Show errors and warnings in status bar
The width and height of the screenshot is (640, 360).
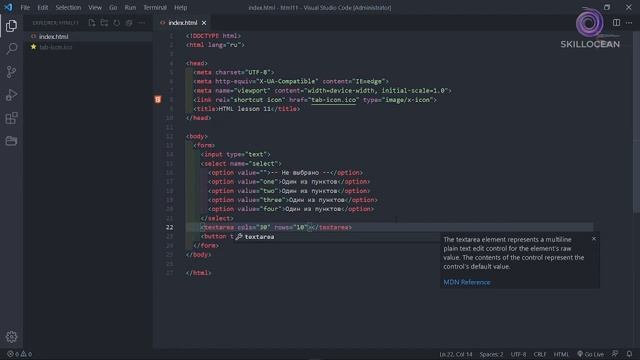click(x=19, y=354)
